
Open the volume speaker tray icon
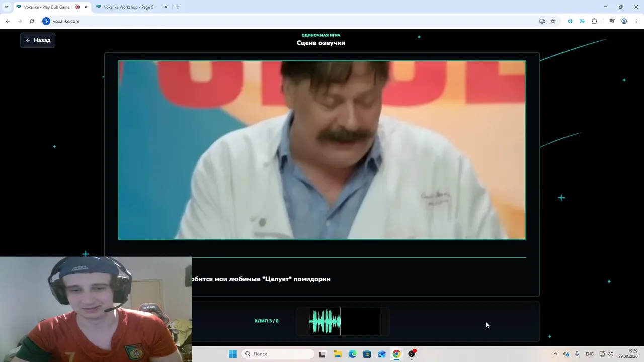click(x=611, y=354)
